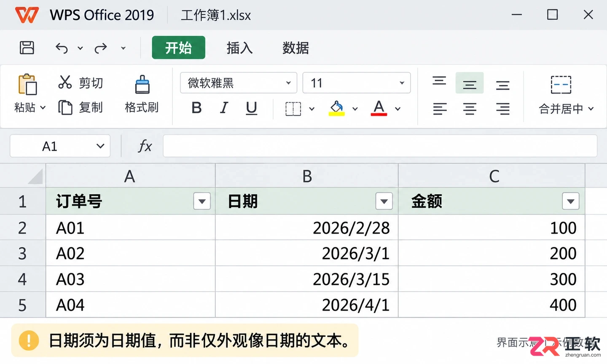The image size is (607, 364).
Task: Open the undo history dropdown arrow
Action: 80,48
